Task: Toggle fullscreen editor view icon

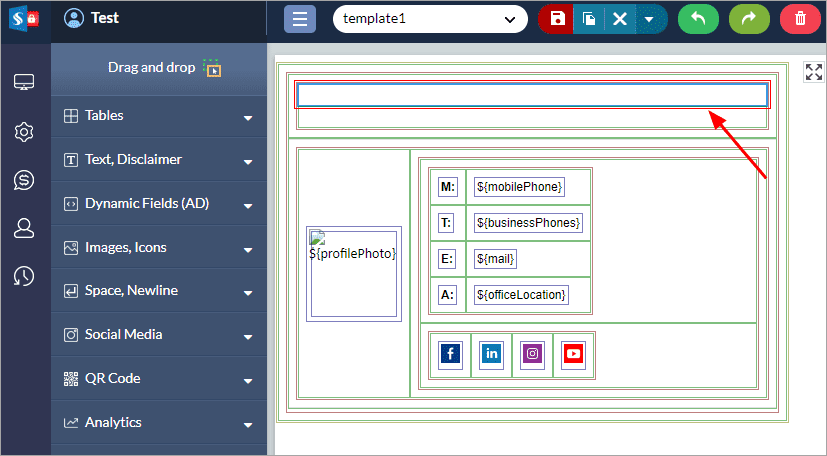Action: [813, 73]
